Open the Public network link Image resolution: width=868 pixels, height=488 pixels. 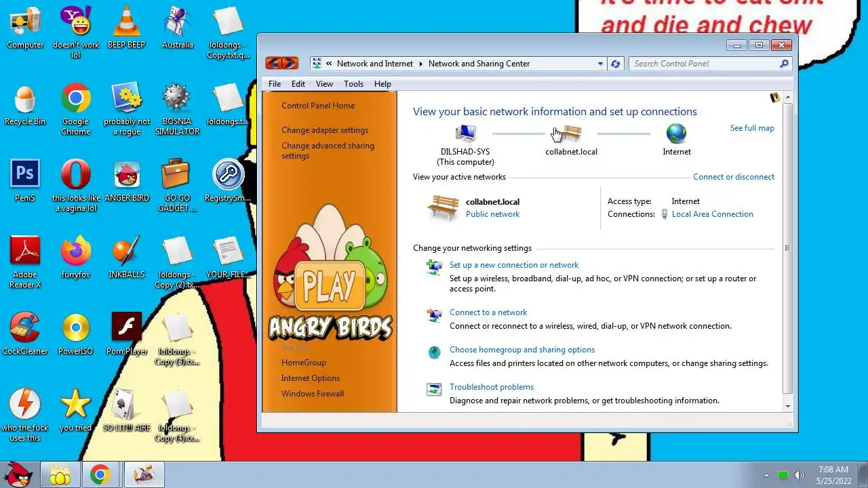pos(492,214)
